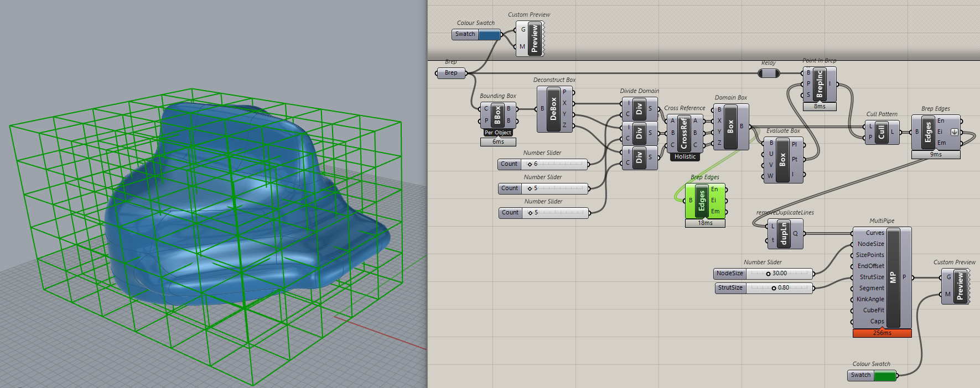Viewport: 980px width, 388px height.
Task: Click the CubeFit input on MultiPipe
Action: click(x=874, y=311)
